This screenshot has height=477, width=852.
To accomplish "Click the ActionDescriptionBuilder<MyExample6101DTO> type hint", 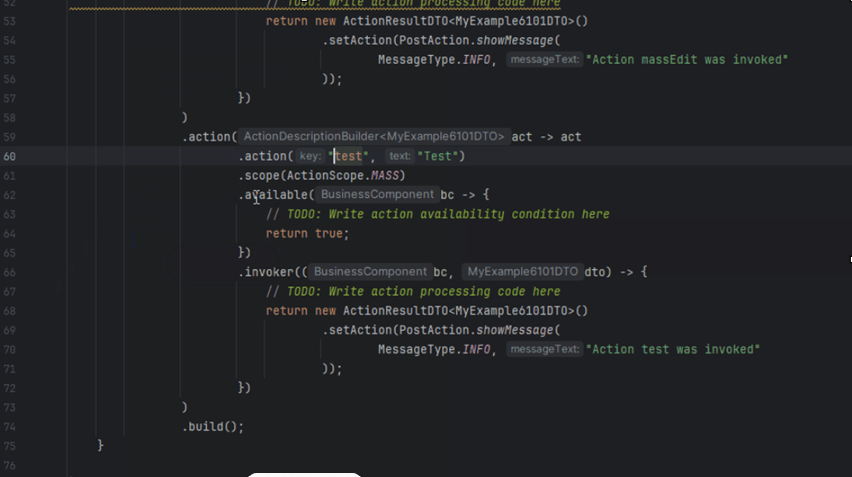I will (374, 137).
